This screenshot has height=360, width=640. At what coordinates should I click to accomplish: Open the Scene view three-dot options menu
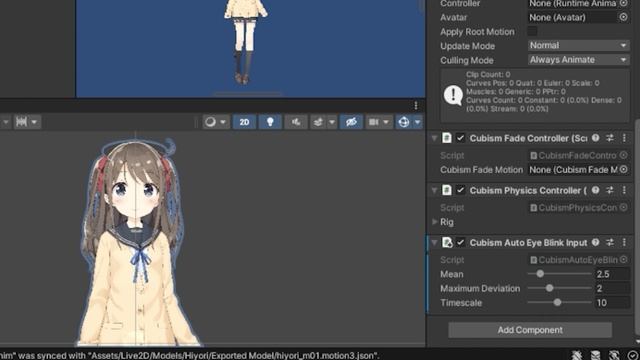[x=416, y=106]
